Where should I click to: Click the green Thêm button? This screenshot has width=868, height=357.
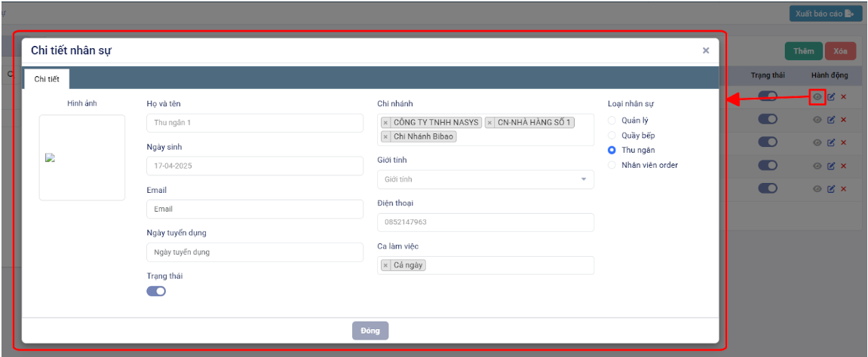(x=803, y=51)
